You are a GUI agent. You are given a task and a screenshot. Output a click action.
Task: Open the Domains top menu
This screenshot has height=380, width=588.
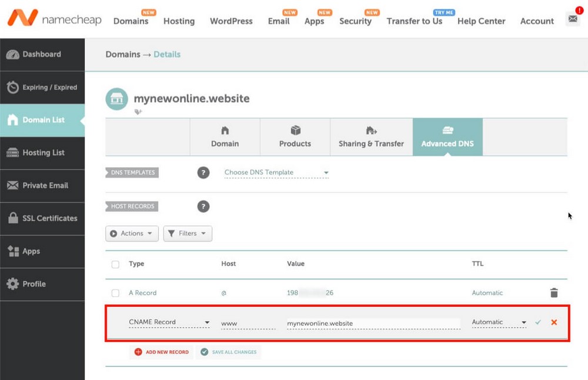click(131, 21)
